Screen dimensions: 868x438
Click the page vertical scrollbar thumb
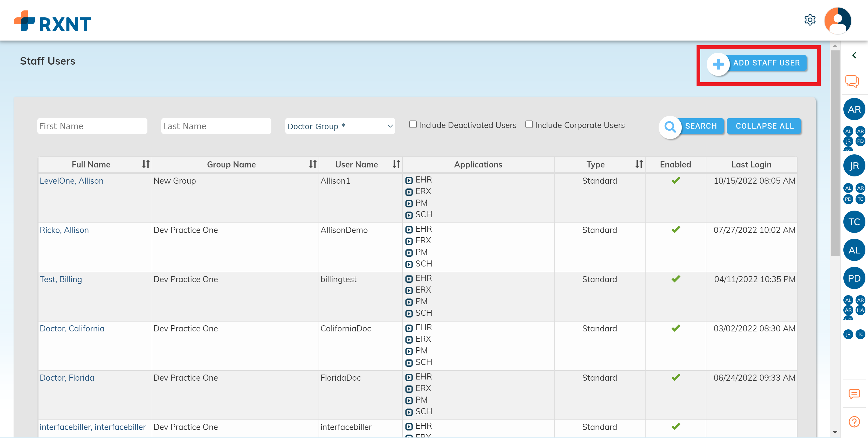coord(835,153)
